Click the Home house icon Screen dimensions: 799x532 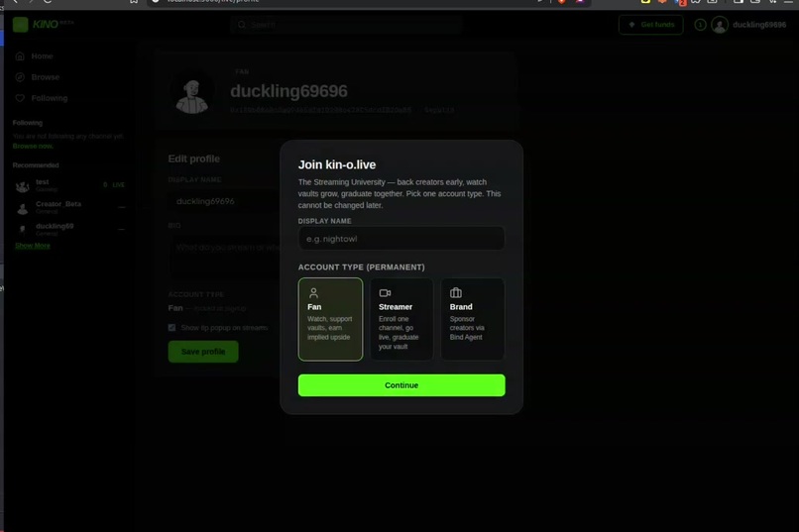pyautogui.click(x=20, y=56)
